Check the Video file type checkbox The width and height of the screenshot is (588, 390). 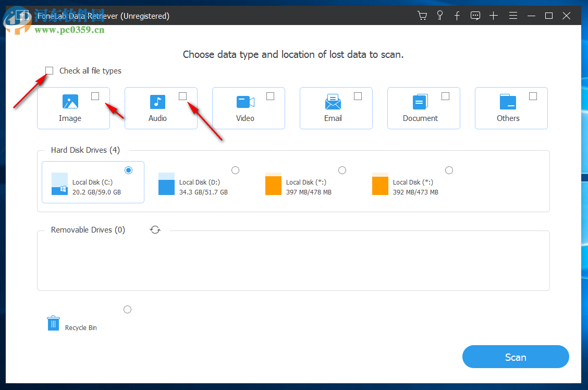269,96
